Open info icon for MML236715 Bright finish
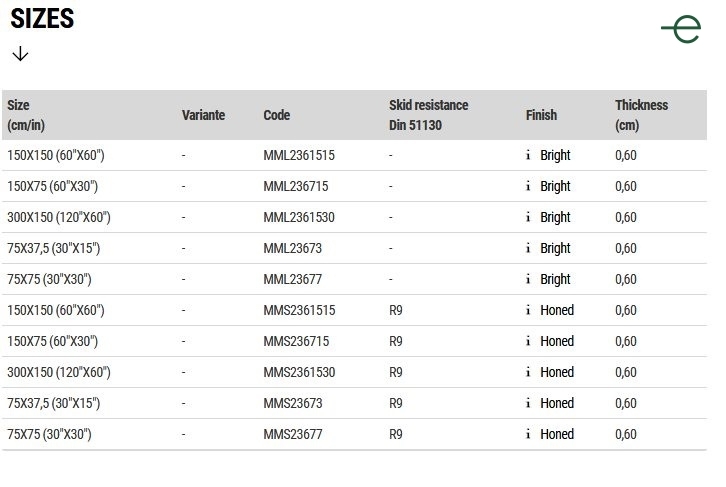Image resolution: width=726 pixels, height=487 pixels. pyautogui.click(x=528, y=186)
